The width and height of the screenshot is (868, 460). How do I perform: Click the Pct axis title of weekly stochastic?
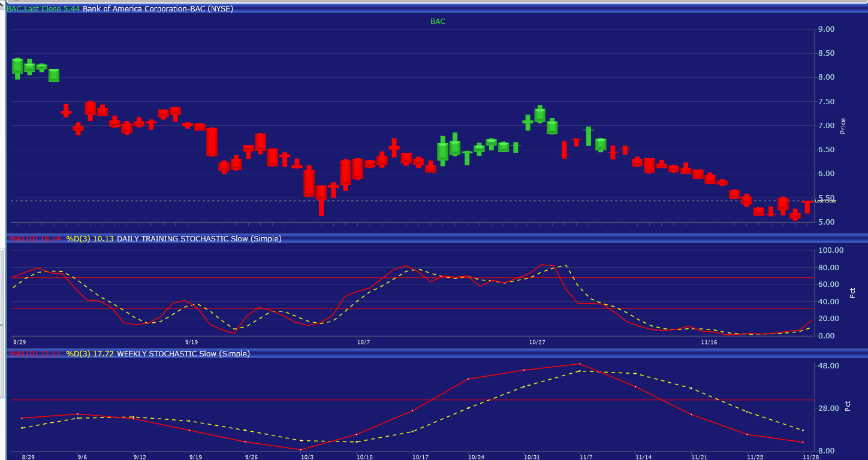848,406
